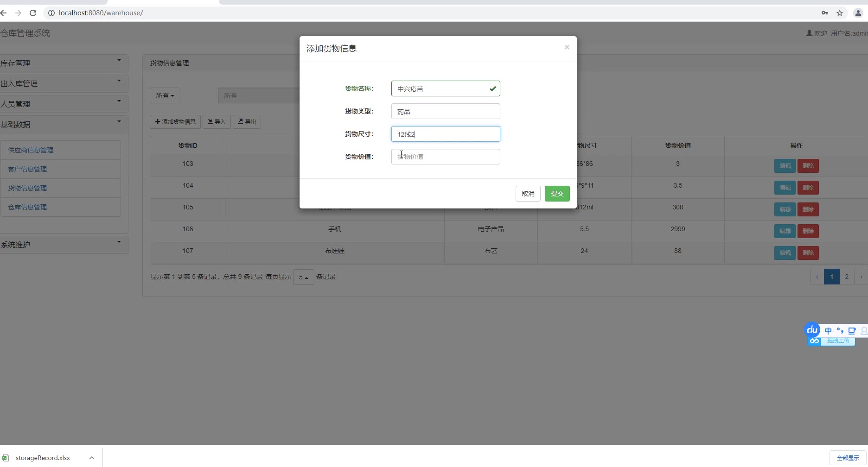Open 仓库信息管理 in sidebar
Screen dimensions: 868x467
click(x=27, y=207)
